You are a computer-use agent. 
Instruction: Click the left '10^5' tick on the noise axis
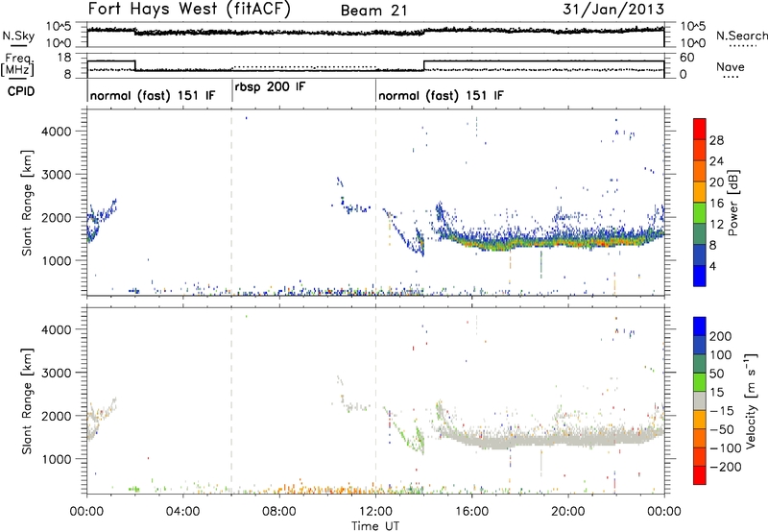click(59, 26)
